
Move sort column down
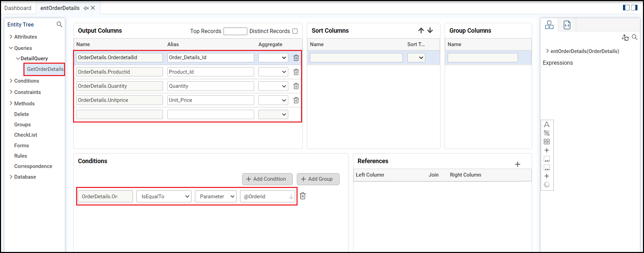430,31
